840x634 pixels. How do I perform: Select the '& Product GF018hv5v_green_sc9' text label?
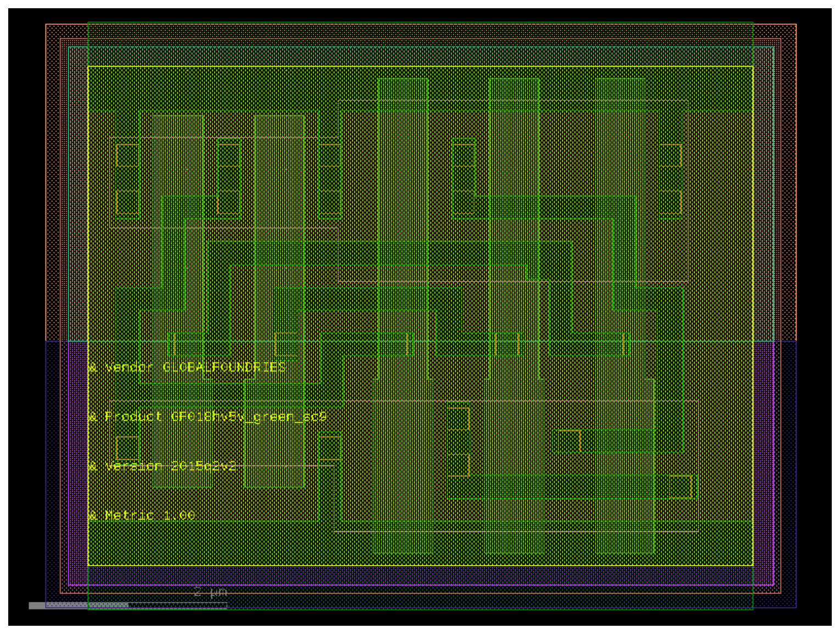click(x=208, y=417)
